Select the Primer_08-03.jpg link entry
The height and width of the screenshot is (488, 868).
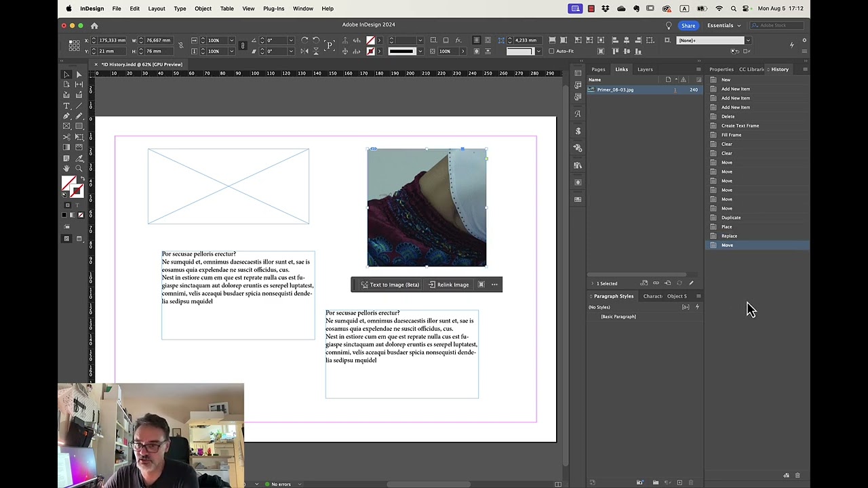pyautogui.click(x=615, y=89)
